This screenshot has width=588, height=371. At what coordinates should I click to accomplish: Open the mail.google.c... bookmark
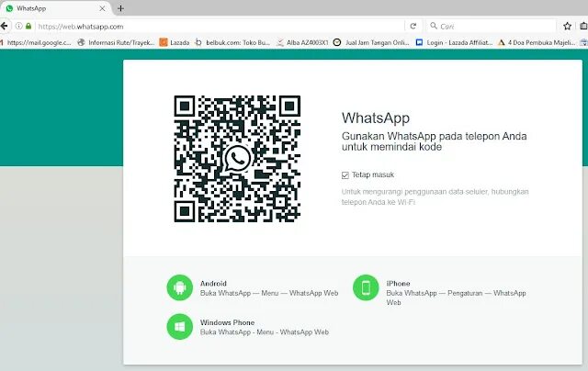coord(36,43)
